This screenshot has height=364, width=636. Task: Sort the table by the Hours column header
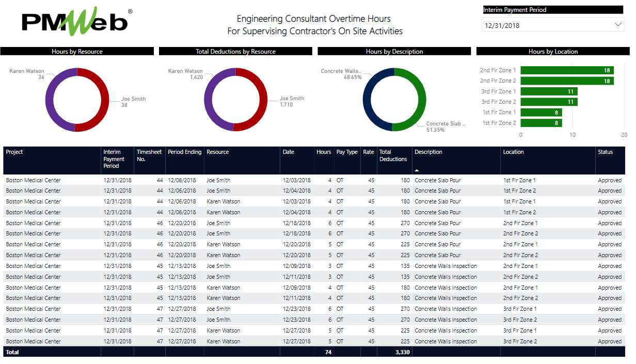point(324,152)
